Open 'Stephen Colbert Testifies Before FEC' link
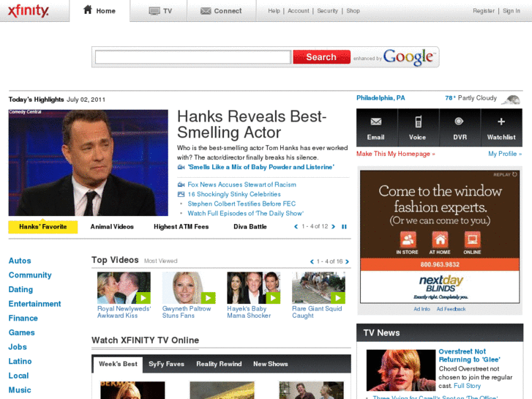 point(241,204)
